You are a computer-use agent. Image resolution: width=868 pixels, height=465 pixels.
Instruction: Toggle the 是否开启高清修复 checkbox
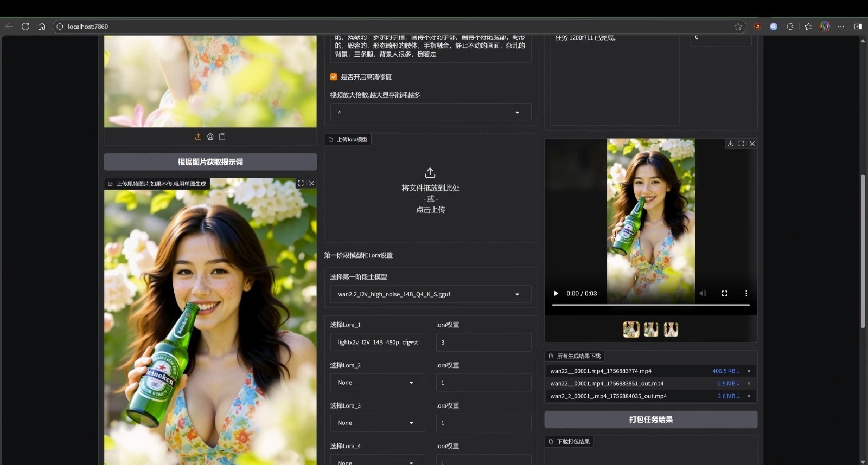[334, 77]
